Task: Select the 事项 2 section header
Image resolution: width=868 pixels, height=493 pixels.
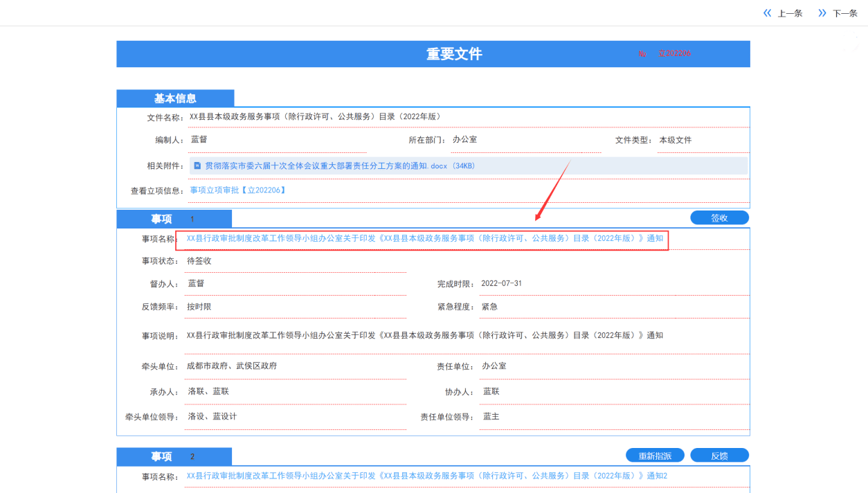Action: (174, 457)
